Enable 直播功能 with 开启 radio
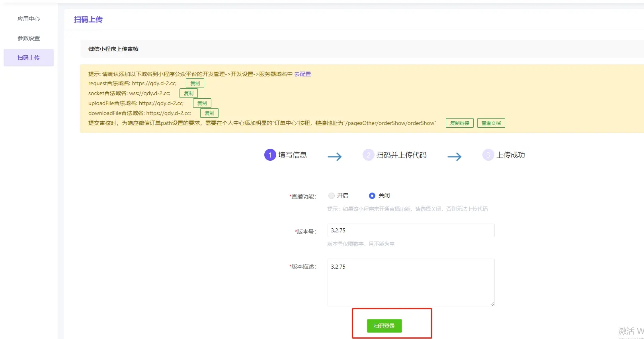644x339 pixels. [332, 196]
